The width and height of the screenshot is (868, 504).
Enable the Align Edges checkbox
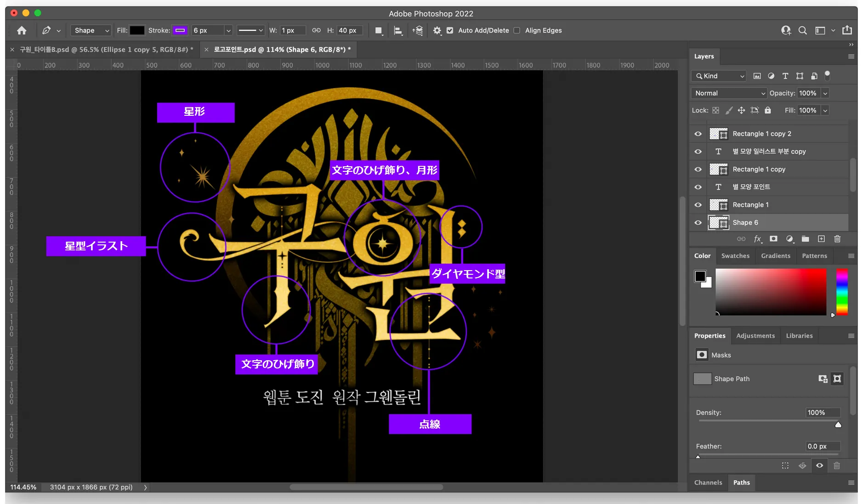(517, 30)
